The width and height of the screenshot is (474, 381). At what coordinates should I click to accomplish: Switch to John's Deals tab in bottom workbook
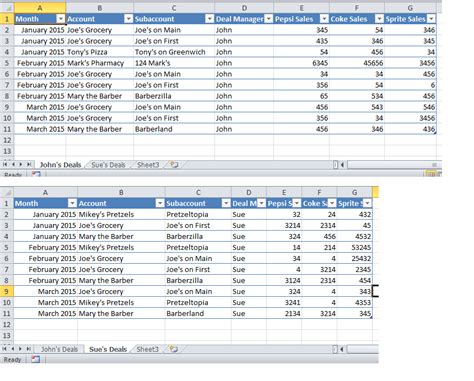click(59, 349)
